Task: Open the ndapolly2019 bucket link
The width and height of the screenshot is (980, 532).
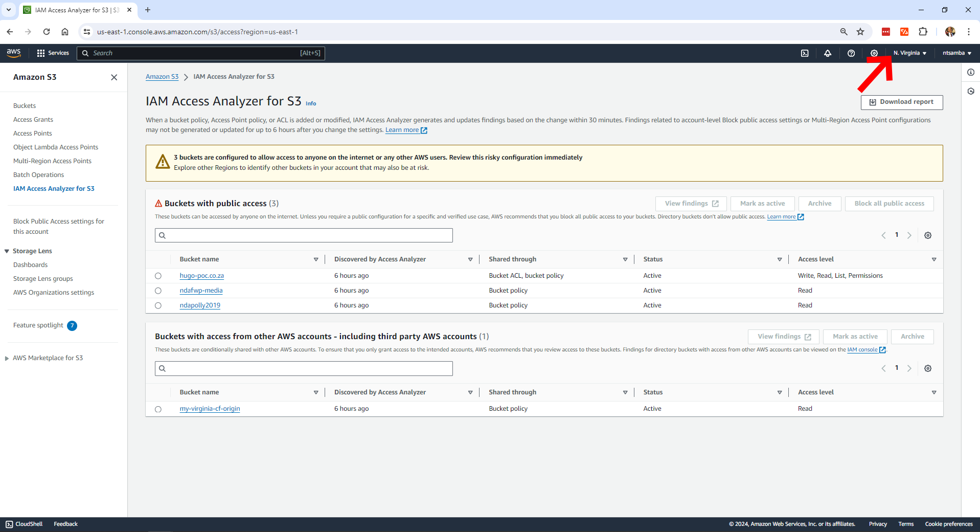Action: 200,305
